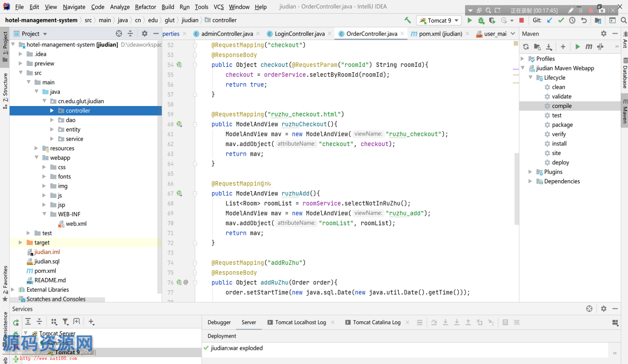Open the Tomcat 9 run configuration dropdown
The height and width of the screenshot is (364, 628).
[x=439, y=20]
